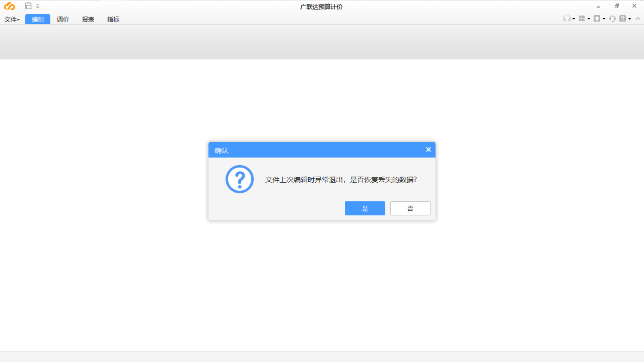The width and height of the screenshot is (644, 362).
Task: Click the user avatar with helmet icon
Action: pyautogui.click(x=567, y=19)
